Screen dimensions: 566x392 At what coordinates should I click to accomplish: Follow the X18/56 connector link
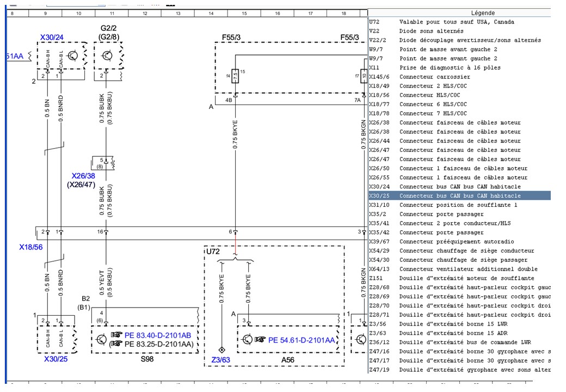point(30,247)
